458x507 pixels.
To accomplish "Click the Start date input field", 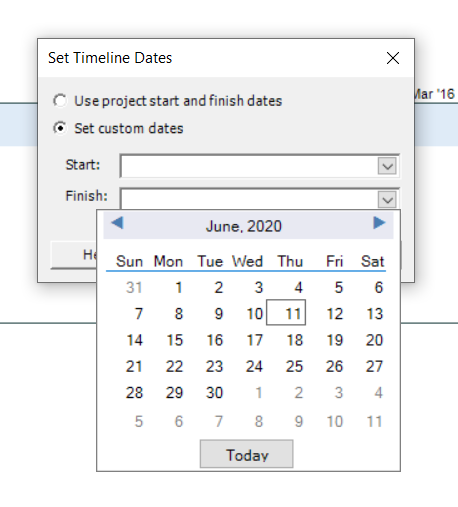I will tap(249, 166).
